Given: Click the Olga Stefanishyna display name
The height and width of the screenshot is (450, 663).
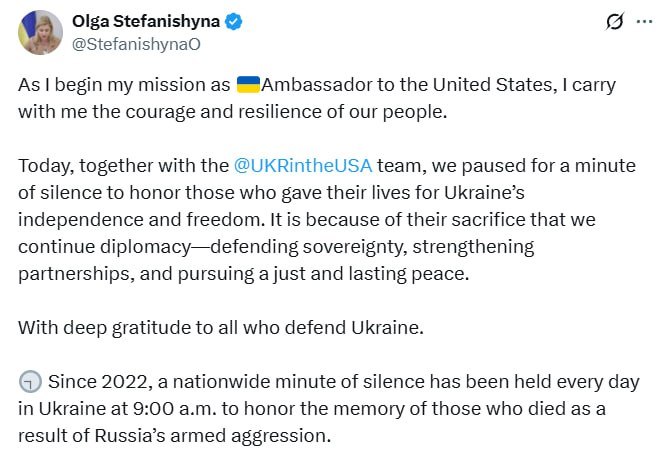Looking at the screenshot, I should (147, 22).
